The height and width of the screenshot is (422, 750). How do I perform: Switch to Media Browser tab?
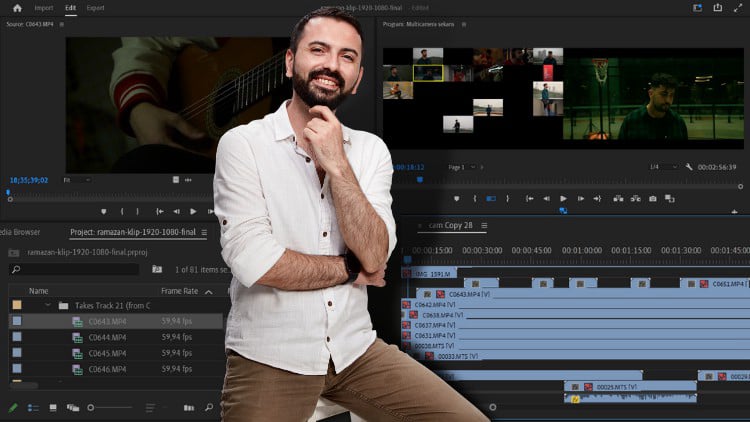click(20, 232)
